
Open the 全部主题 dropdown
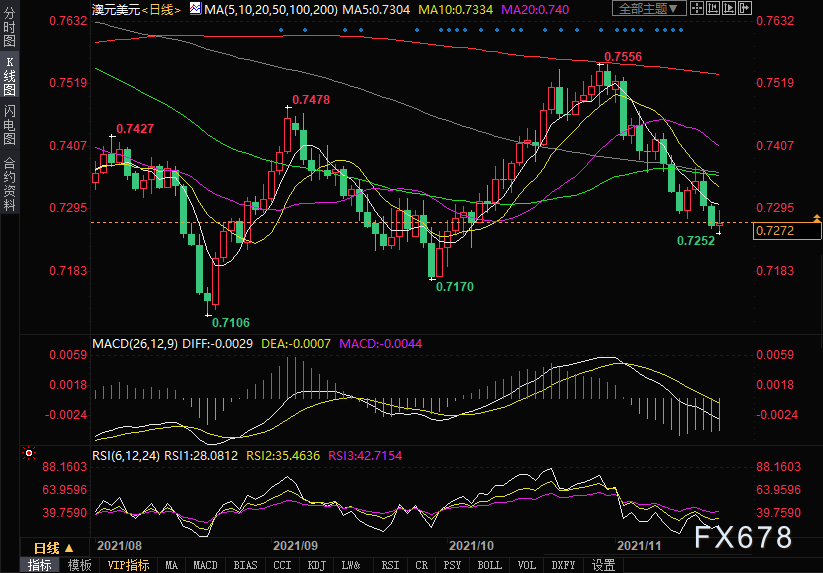tap(649, 8)
